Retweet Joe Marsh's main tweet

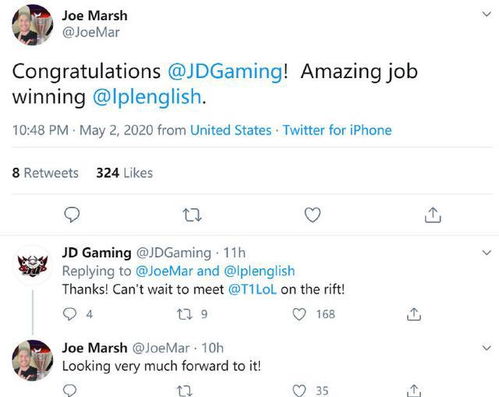pyautogui.click(x=193, y=215)
